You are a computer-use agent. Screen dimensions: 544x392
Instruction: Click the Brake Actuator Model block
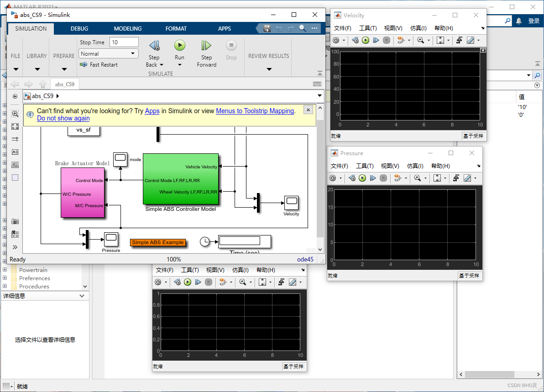[x=83, y=193]
